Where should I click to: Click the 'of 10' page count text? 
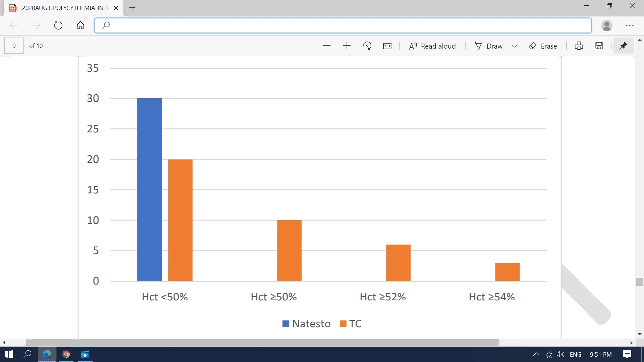[x=36, y=46]
